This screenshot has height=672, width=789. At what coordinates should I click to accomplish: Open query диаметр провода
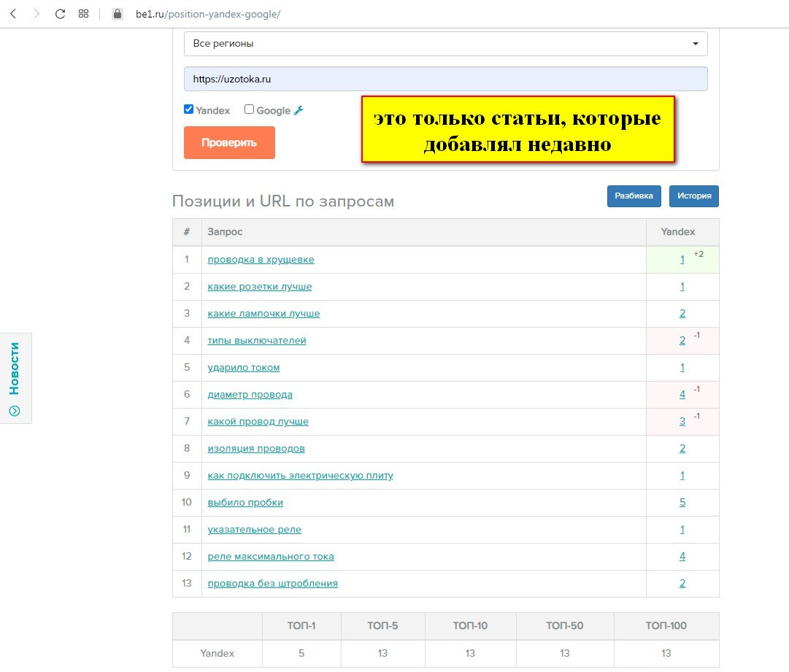click(250, 394)
